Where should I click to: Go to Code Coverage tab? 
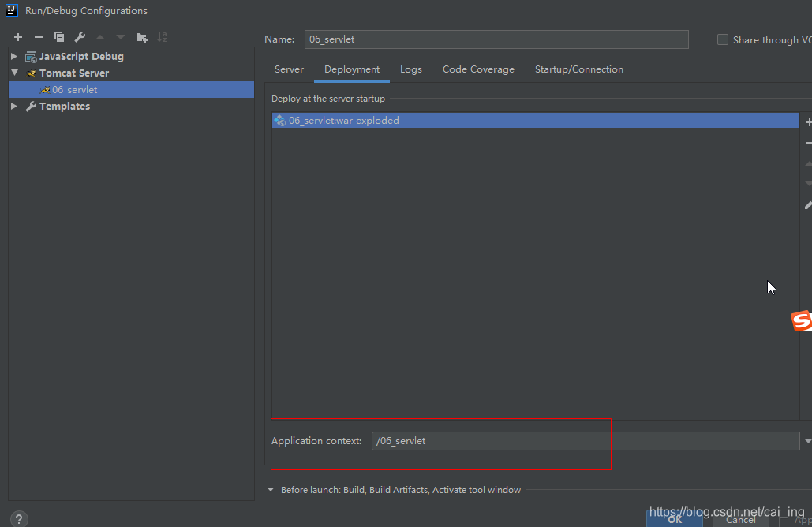[x=478, y=69]
